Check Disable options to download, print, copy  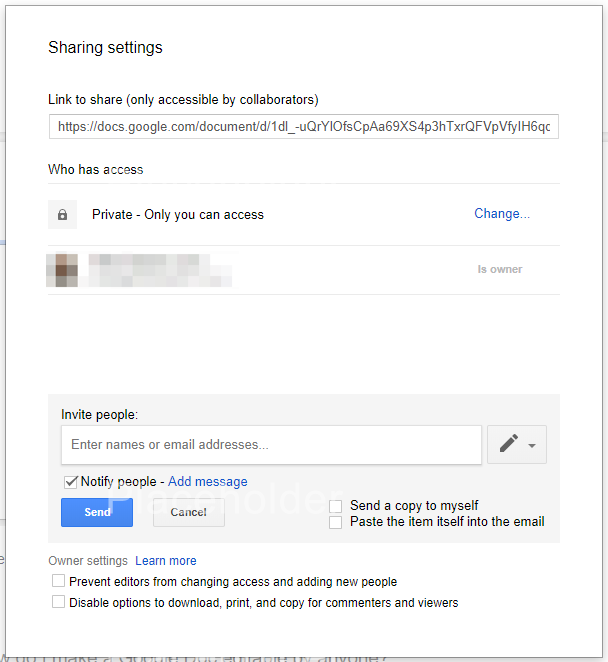pos(59,602)
